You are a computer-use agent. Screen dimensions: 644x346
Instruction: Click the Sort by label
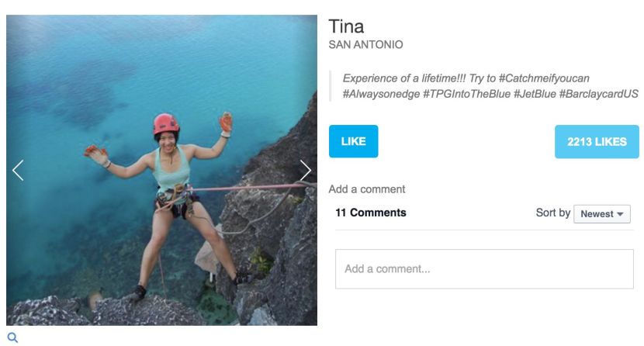click(552, 213)
